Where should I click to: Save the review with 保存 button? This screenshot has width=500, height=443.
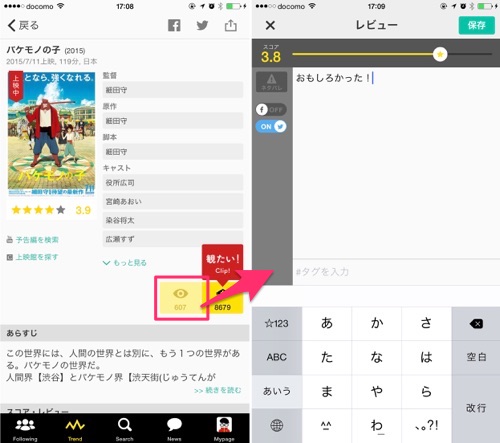(476, 25)
